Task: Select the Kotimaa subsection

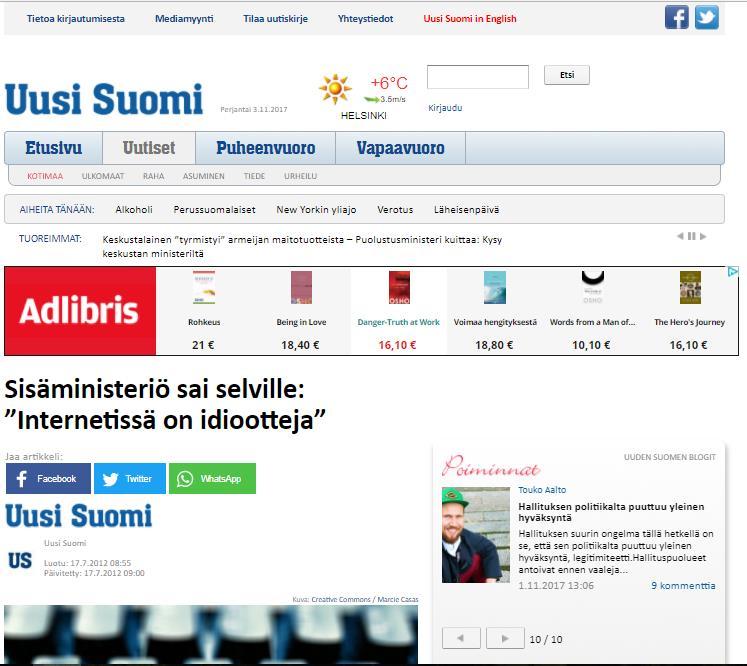Action: [x=45, y=176]
